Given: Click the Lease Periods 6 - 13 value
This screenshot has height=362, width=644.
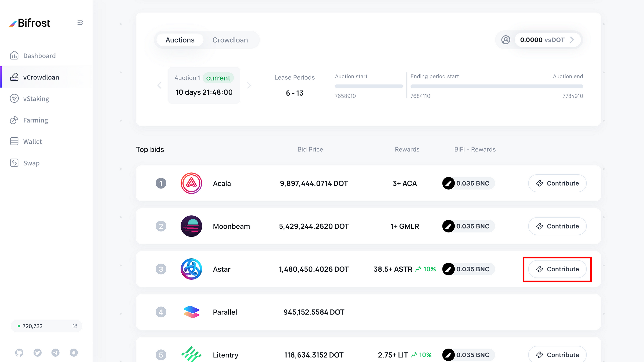Looking at the screenshot, I should coord(294,93).
